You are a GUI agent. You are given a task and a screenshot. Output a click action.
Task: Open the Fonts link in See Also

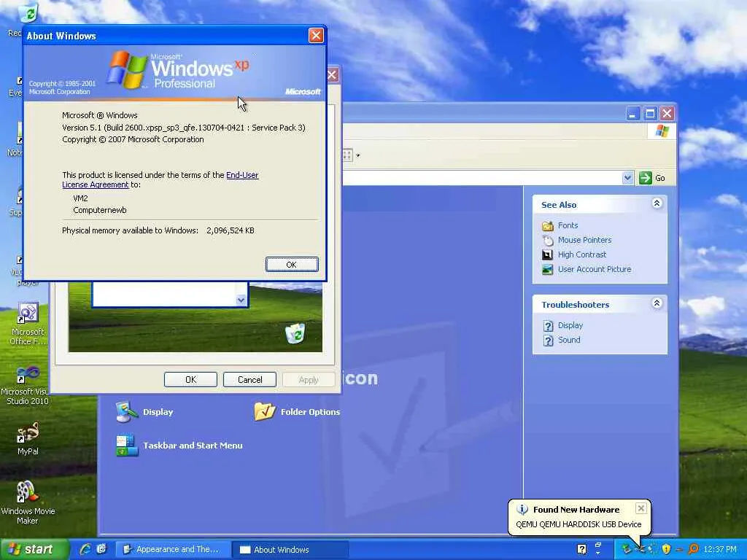coord(568,225)
